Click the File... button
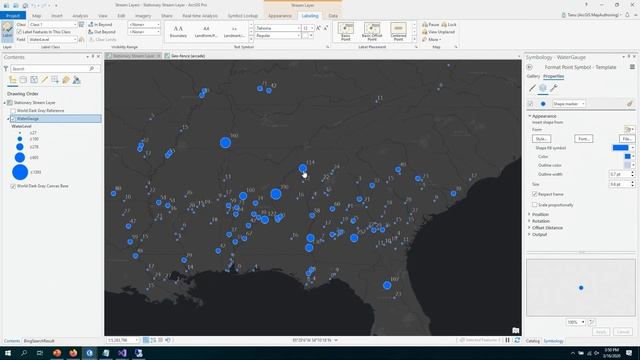The image size is (640, 360). pos(627,139)
